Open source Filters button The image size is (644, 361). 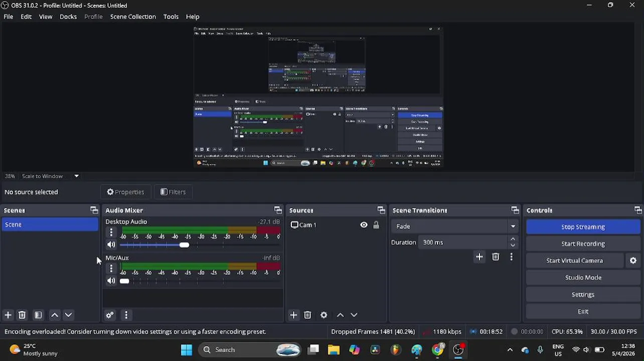point(173,192)
